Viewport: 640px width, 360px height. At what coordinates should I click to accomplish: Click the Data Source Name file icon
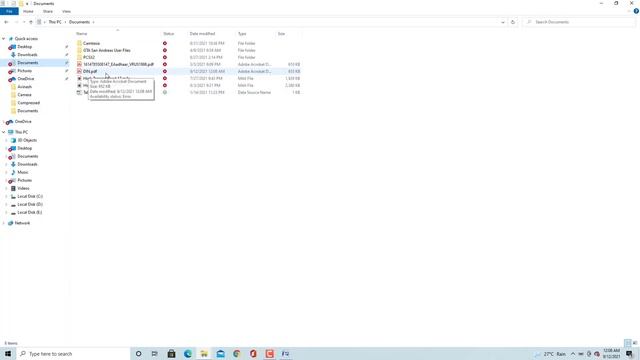point(79,92)
